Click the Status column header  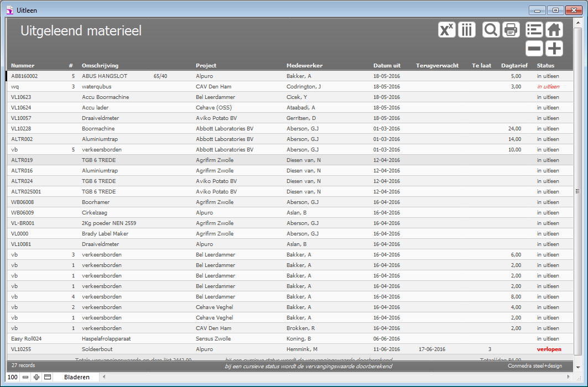pos(545,66)
